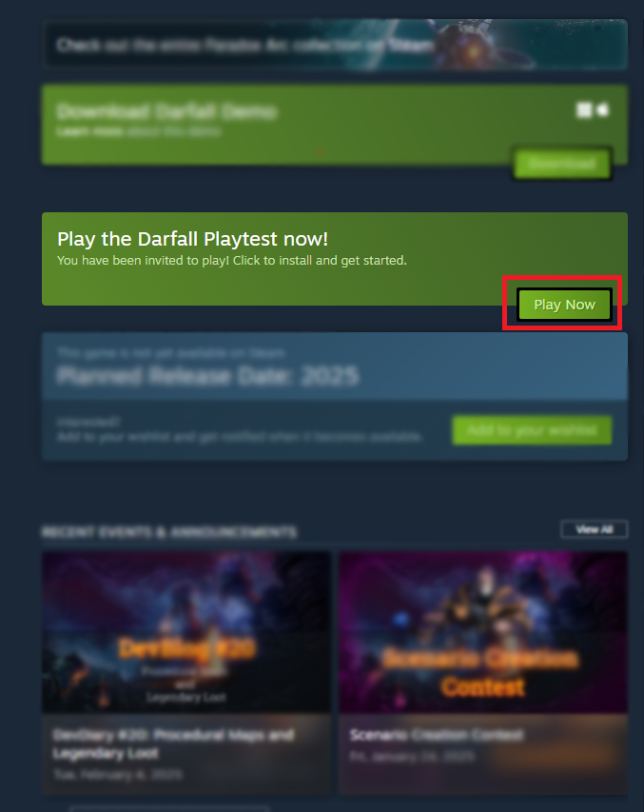The width and height of the screenshot is (644, 812).
Task: Add the game to your wishlist
Action: tap(532, 430)
